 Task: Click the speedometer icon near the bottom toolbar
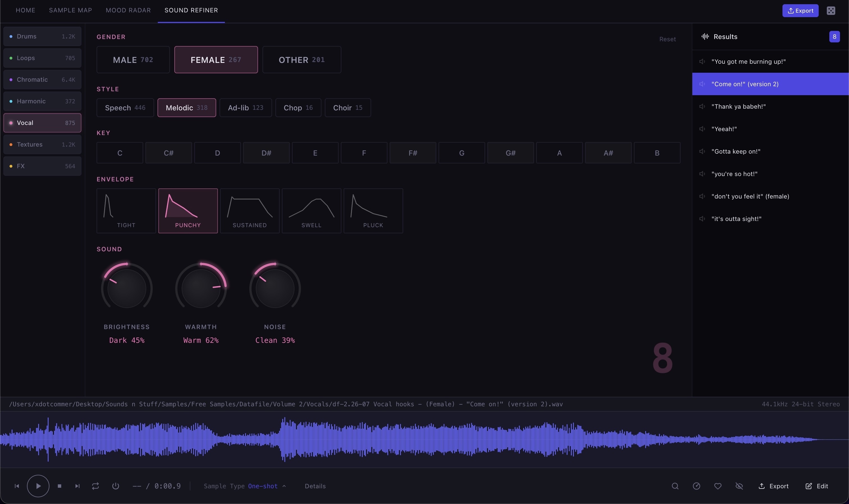click(697, 486)
